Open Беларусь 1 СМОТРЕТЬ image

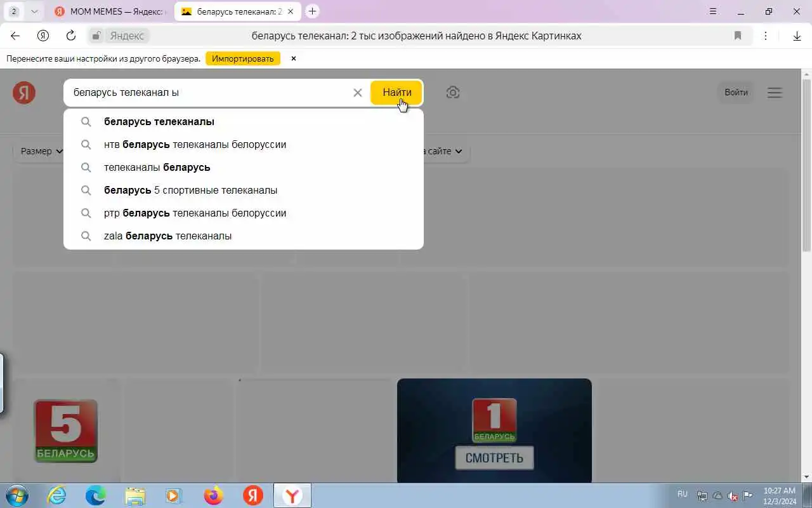coord(494,431)
